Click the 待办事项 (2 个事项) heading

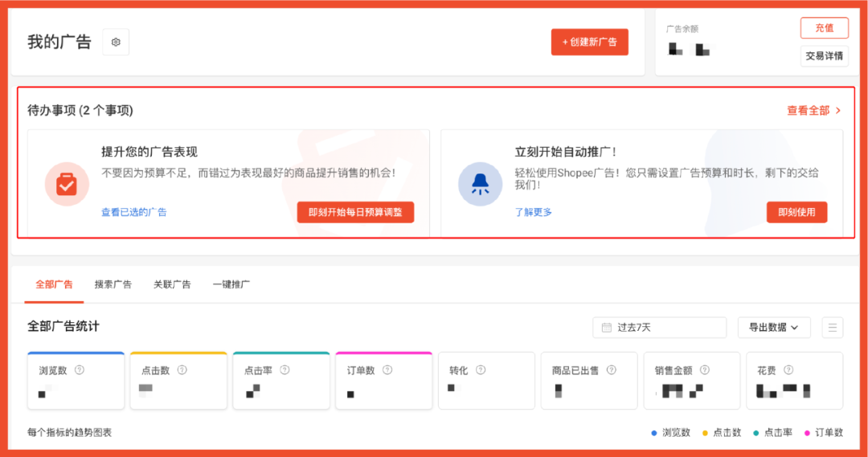point(80,111)
